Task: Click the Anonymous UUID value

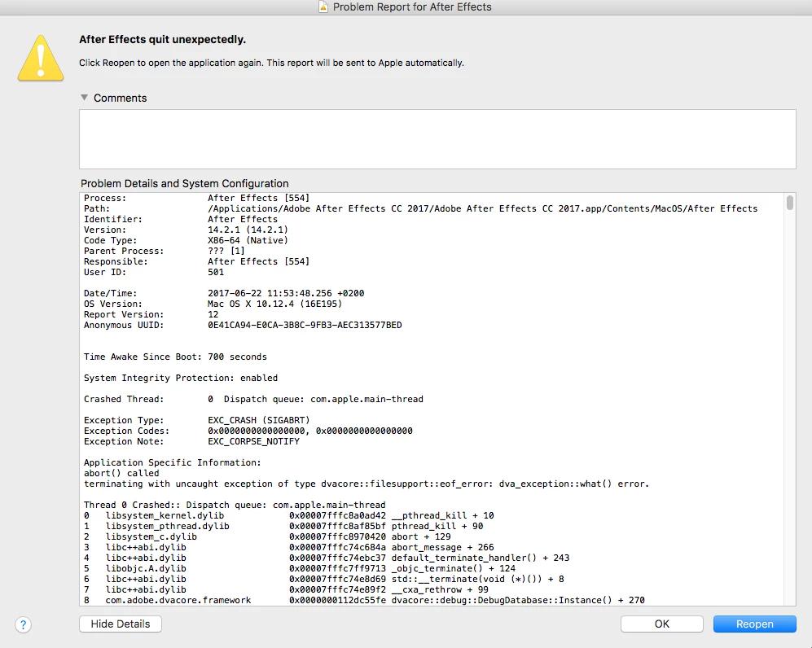Action: (305, 325)
